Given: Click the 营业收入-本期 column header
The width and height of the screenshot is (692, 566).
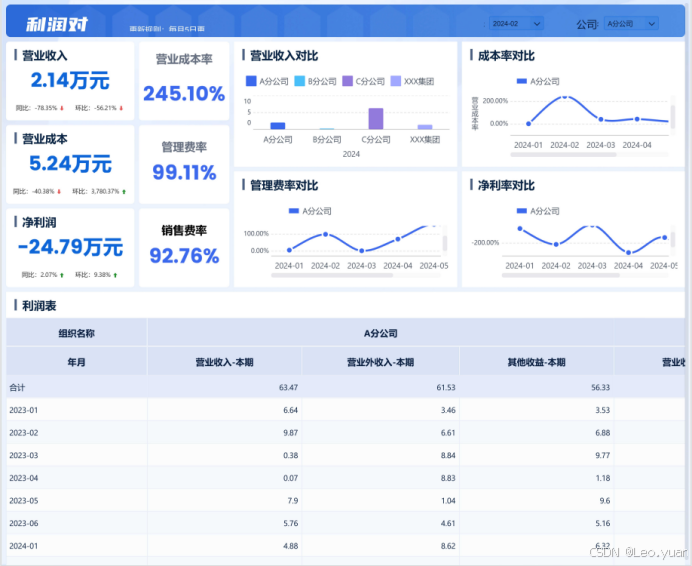Looking at the screenshot, I should (x=225, y=362).
